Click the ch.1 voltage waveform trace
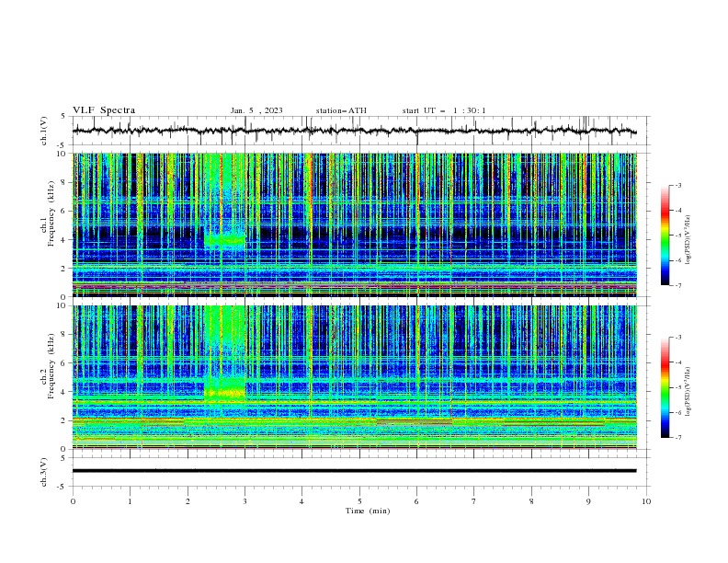Image resolution: width=728 pixels, height=563 pixels. coord(354,131)
